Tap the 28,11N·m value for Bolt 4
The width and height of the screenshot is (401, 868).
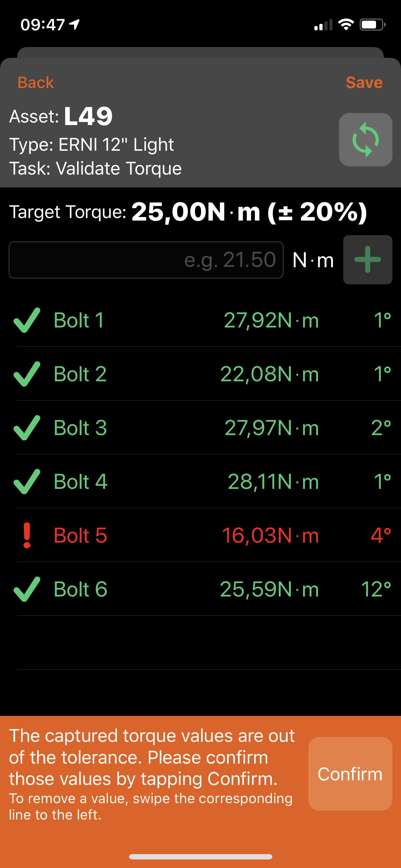(x=273, y=481)
